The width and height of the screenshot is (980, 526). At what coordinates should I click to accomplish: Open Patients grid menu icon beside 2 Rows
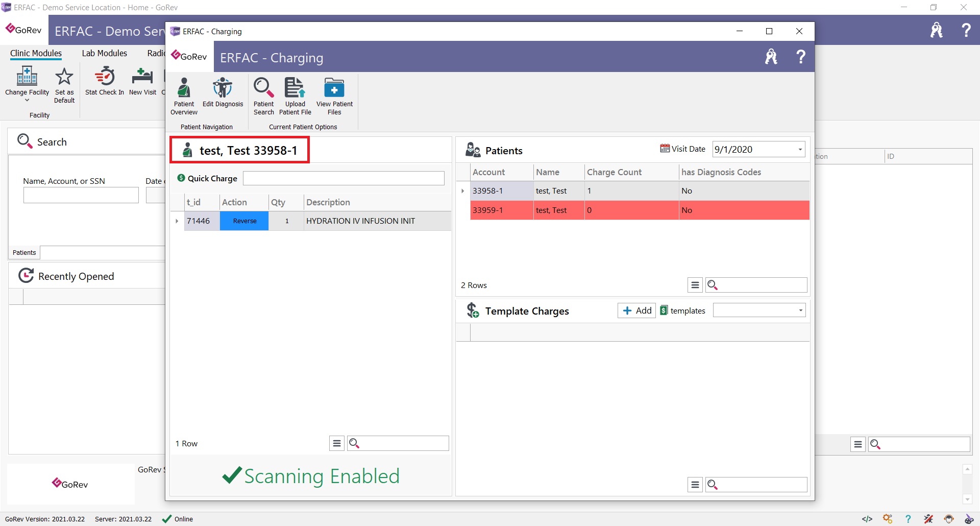pos(695,285)
